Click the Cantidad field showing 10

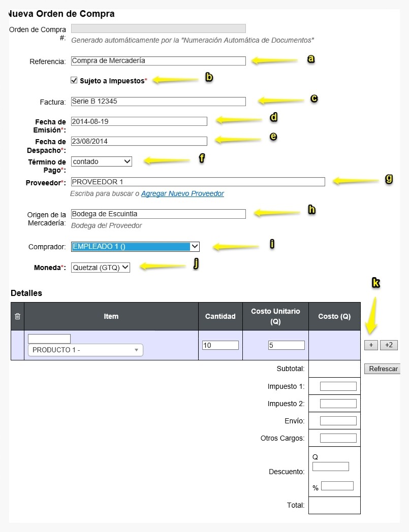tap(221, 345)
